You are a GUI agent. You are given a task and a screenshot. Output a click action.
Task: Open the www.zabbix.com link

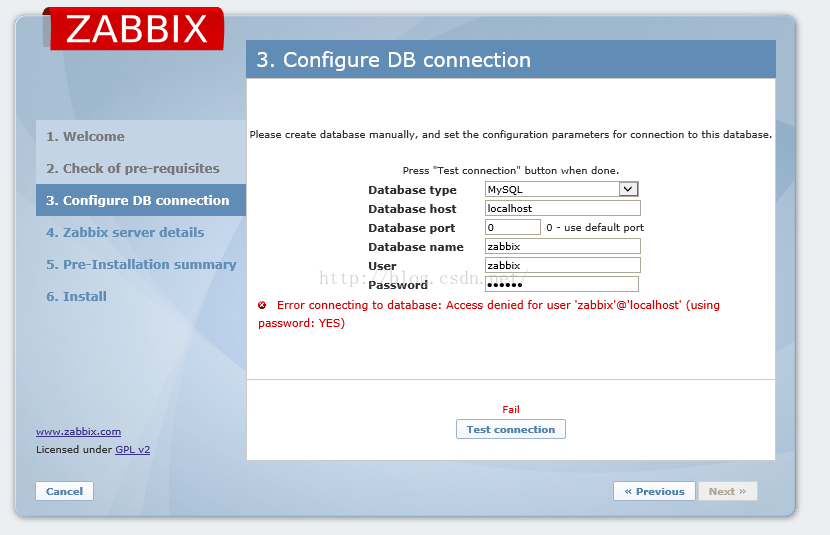tap(78, 431)
